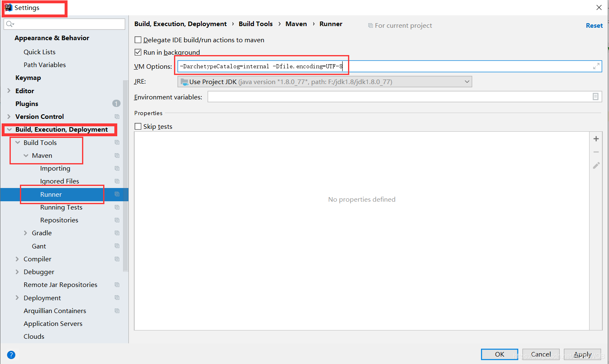Click project-level icon beside Compiler
The image size is (609, 364).
click(117, 259)
